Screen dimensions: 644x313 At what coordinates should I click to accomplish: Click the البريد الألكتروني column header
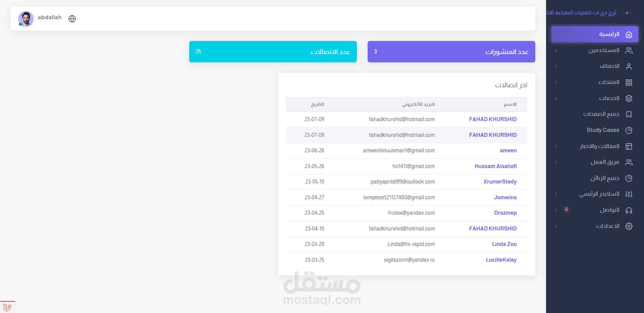click(x=418, y=104)
